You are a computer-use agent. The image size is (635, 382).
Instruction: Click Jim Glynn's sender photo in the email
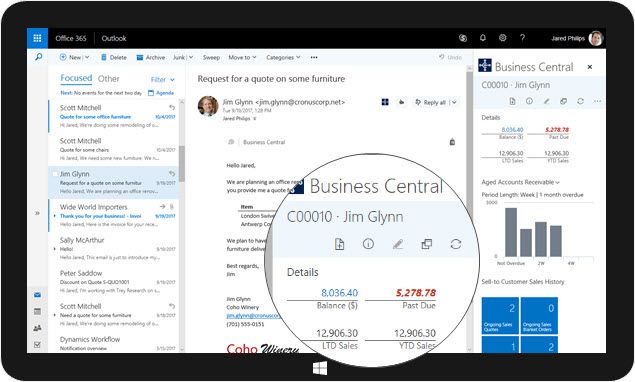point(208,106)
